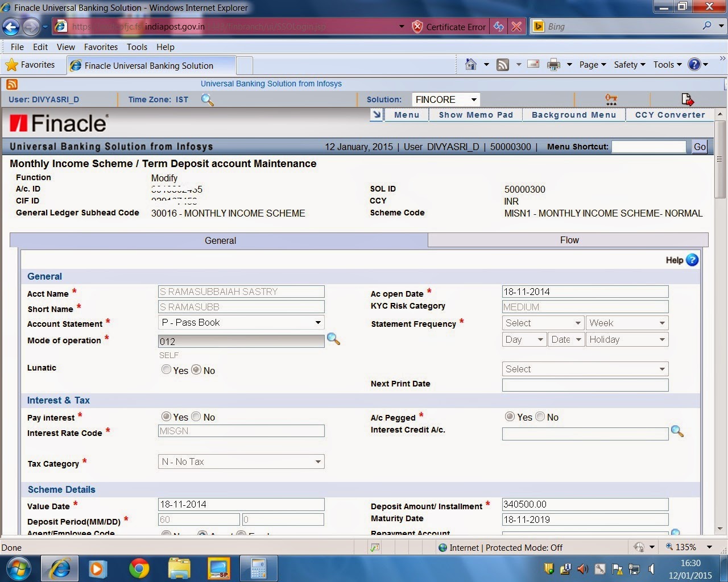Open the Solution FINCORE dropdown
The width and height of the screenshot is (728, 582).
click(x=445, y=99)
